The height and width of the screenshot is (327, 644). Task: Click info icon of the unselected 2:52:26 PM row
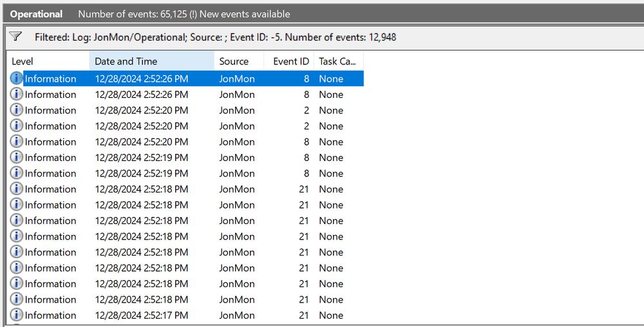[x=17, y=95]
